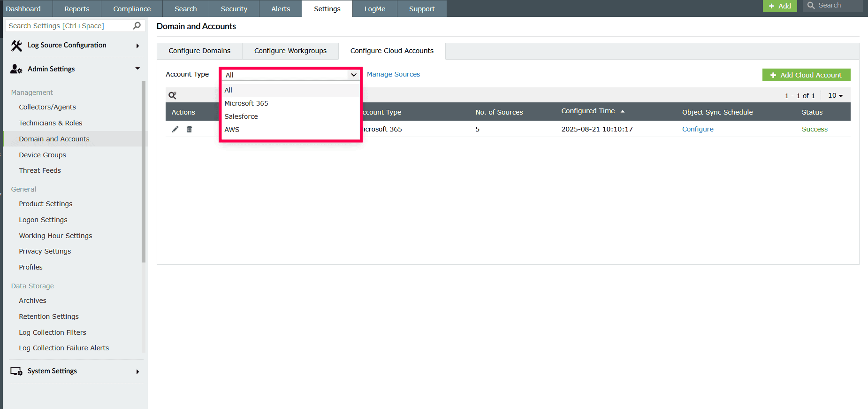The width and height of the screenshot is (868, 409).
Task: Click the Admin Settings user-gear icon
Action: pos(16,69)
